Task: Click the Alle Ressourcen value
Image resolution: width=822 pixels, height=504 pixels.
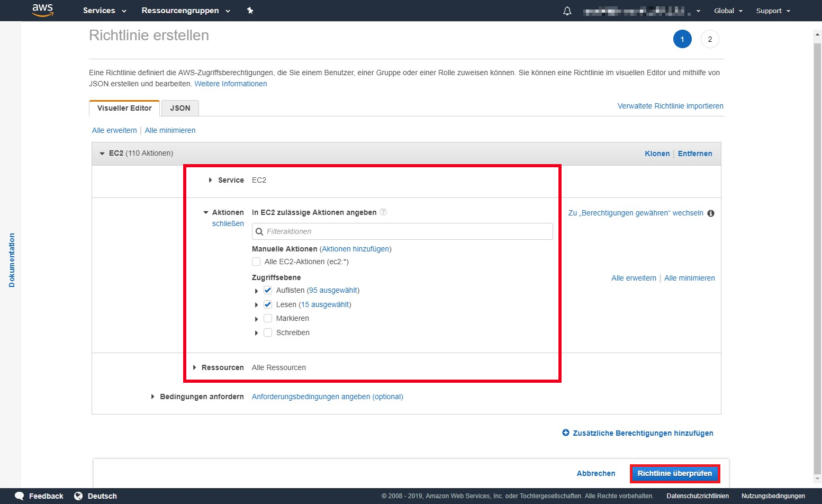Action: [x=279, y=367]
